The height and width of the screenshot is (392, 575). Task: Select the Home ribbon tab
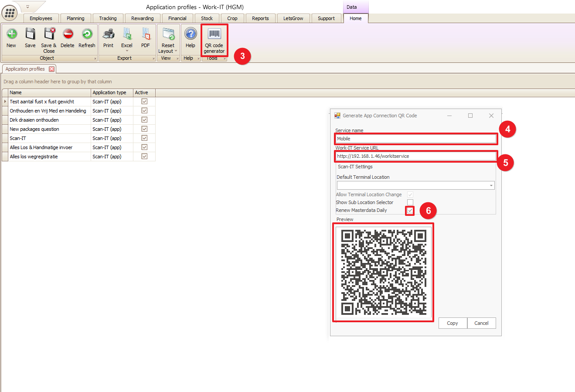click(x=356, y=18)
